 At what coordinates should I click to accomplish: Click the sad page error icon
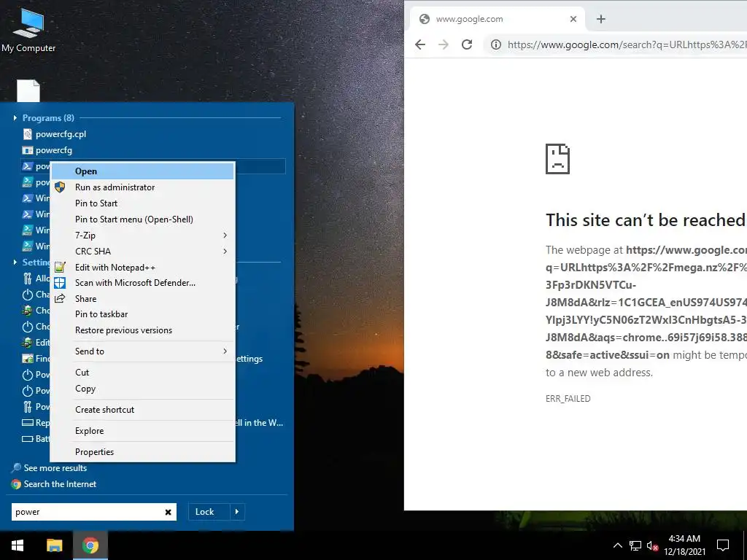[x=557, y=159]
